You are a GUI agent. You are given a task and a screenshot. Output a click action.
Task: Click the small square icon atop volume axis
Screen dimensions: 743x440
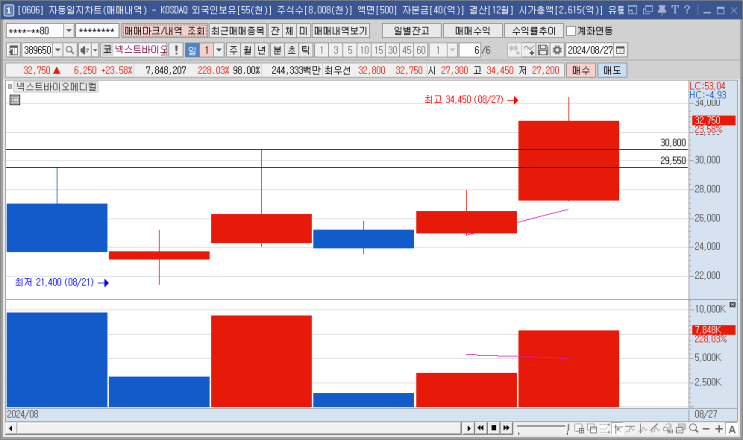click(732, 305)
